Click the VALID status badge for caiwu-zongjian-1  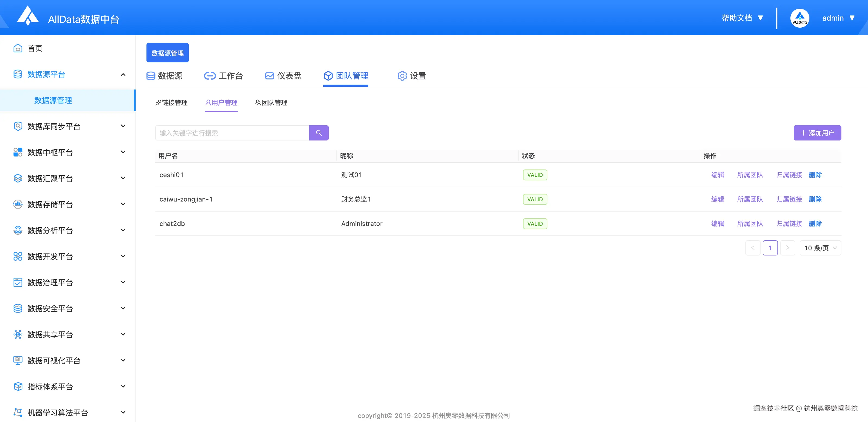pyautogui.click(x=535, y=199)
